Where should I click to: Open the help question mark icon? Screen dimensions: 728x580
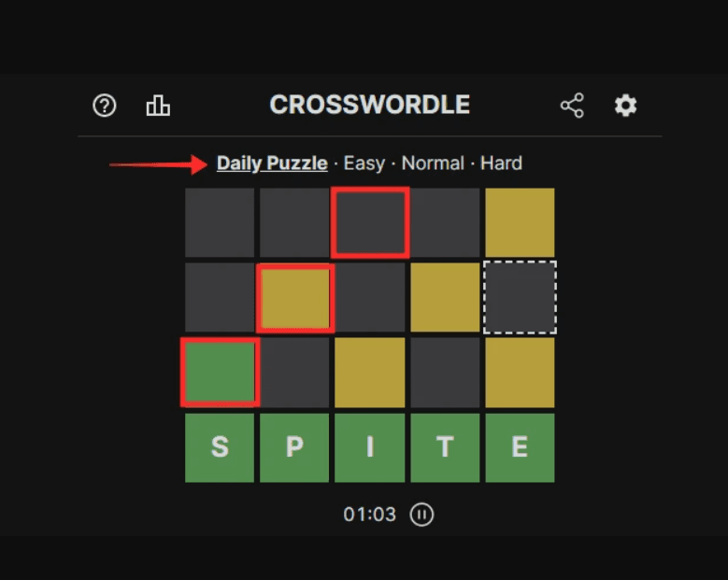click(x=105, y=106)
